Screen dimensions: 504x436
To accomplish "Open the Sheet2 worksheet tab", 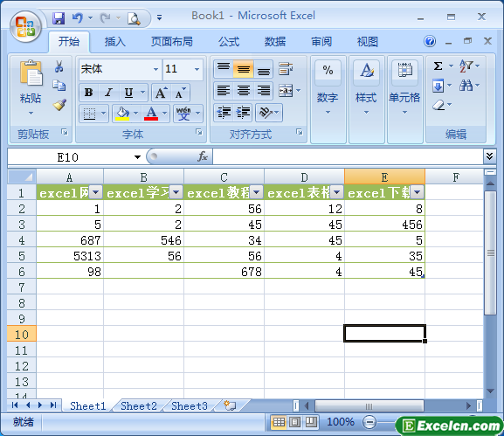I will click(139, 405).
